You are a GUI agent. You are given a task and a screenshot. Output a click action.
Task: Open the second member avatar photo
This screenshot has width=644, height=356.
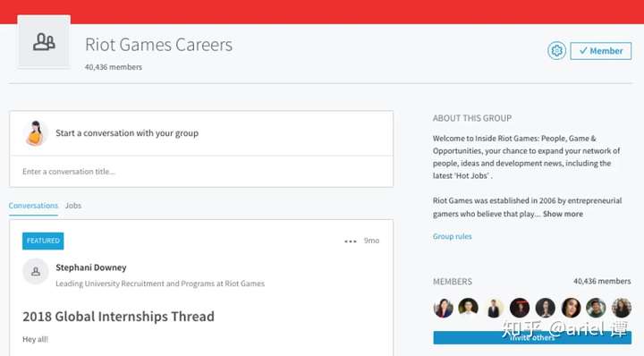[x=468, y=308]
